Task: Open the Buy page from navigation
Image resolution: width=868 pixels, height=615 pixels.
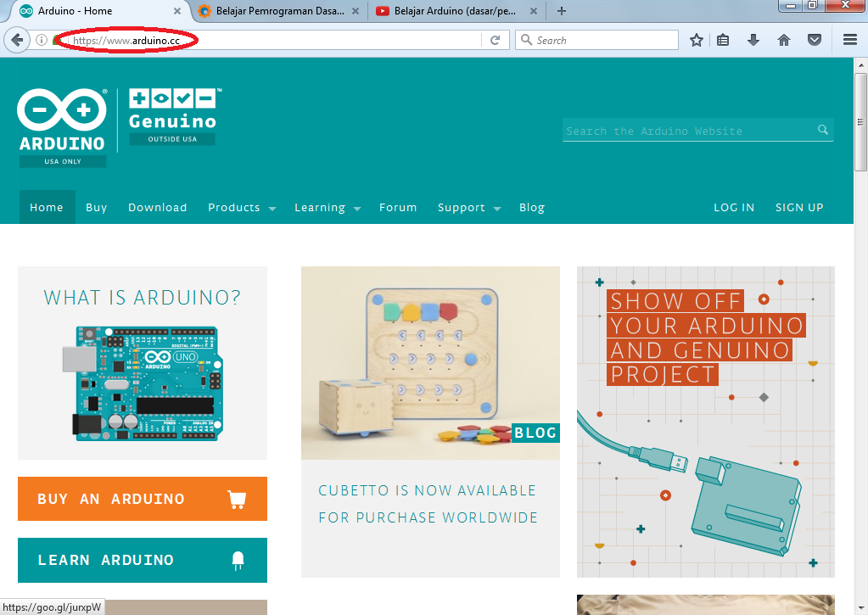Action: (x=97, y=207)
